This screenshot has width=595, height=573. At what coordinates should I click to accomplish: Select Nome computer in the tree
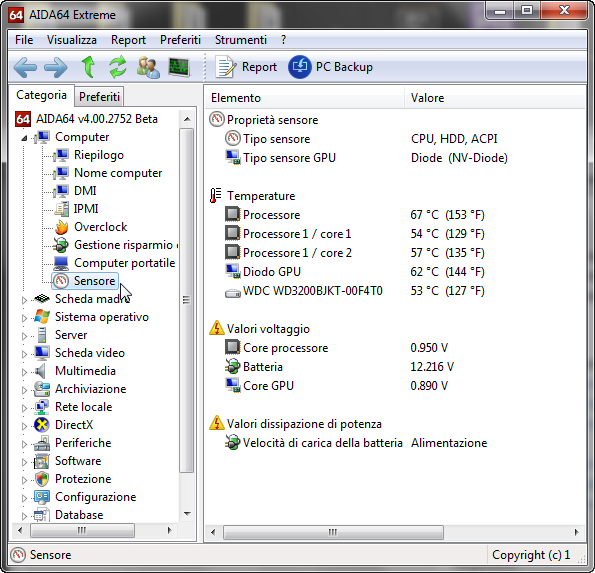[x=107, y=173]
